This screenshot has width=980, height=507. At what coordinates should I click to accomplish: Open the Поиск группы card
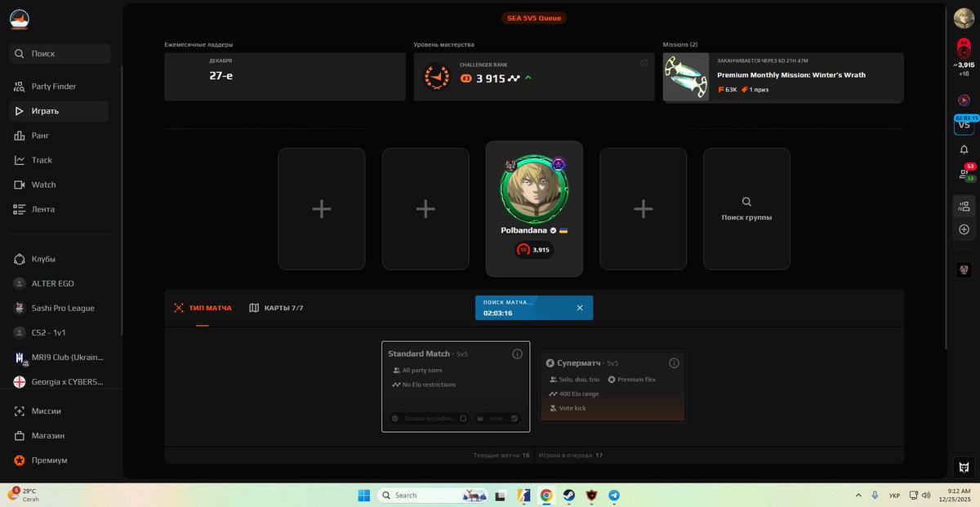pyautogui.click(x=746, y=208)
